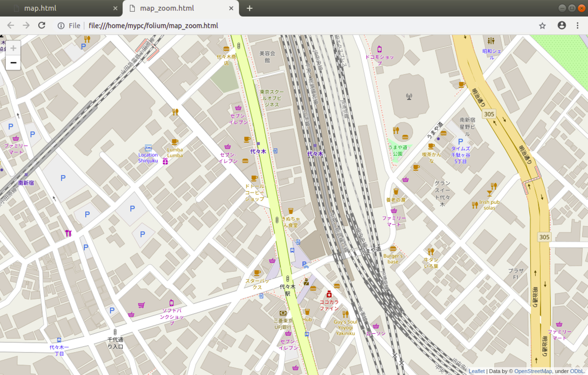Click the きぬちゃん食堂 pub icon
Screen dimensions: 588x375
tap(291, 212)
